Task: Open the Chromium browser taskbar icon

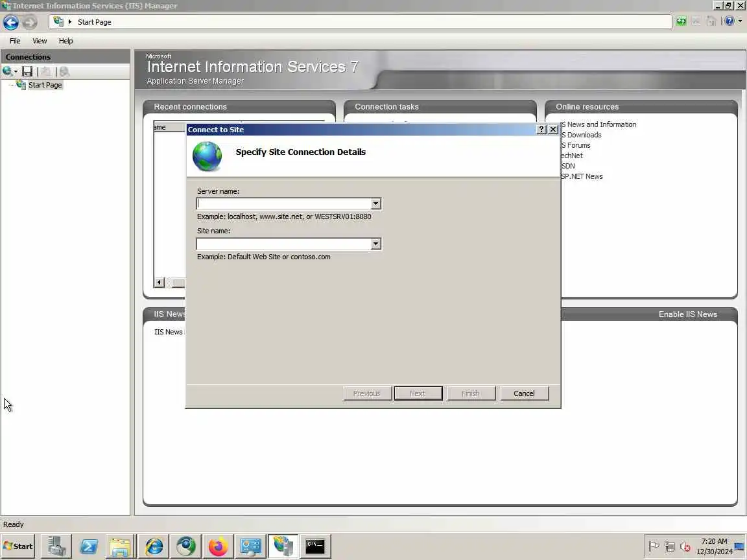Action: [186, 546]
